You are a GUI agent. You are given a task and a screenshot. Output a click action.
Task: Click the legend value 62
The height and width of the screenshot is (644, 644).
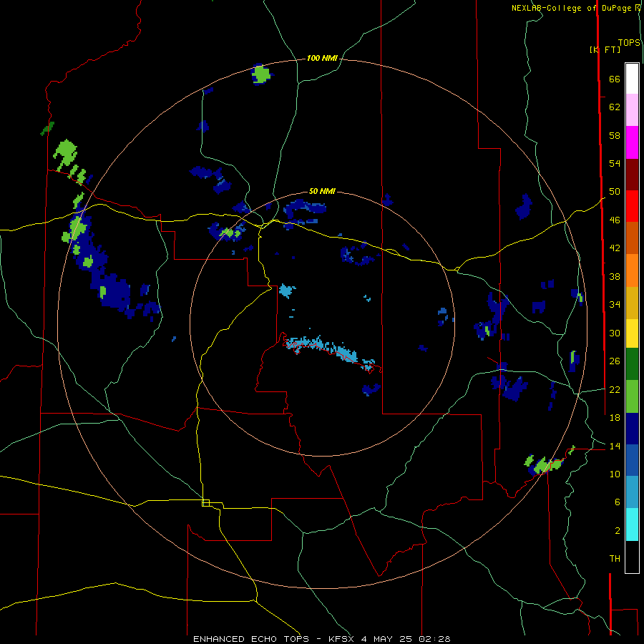615,107
